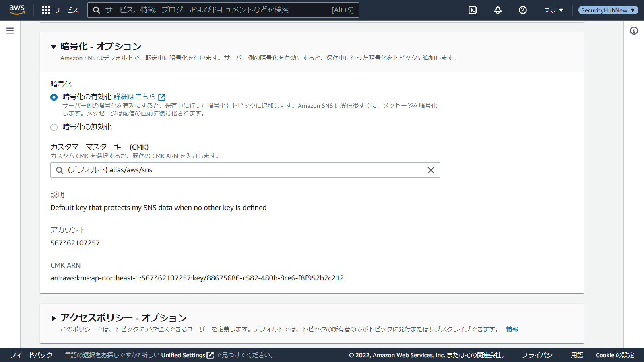Click the AWS logo home icon
644x362 pixels.
[17, 10]
